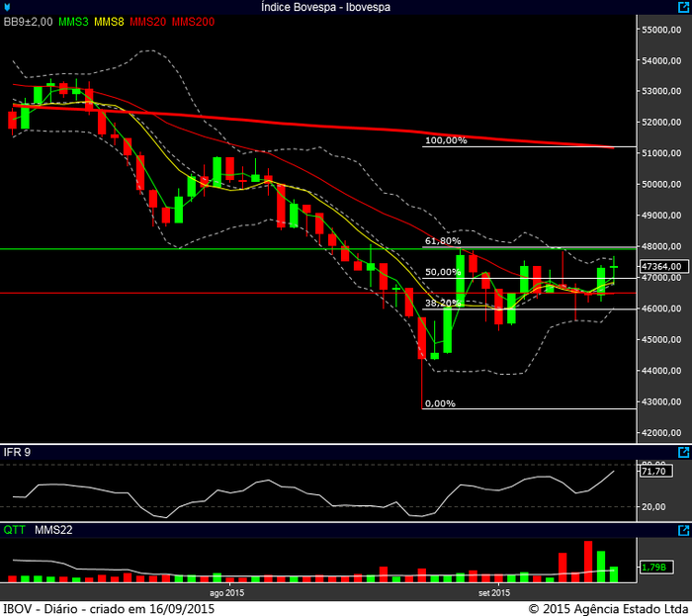692x616 pixels.
Task: Click the 20,00 level on IFR axis
Action: click(653, 506)
